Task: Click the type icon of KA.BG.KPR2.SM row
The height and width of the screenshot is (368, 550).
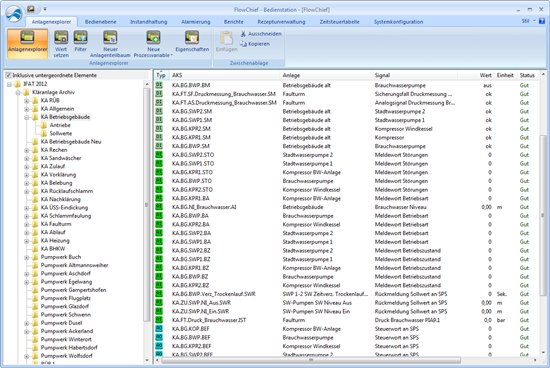Action: pyautogui.click(x=159, y=128)
